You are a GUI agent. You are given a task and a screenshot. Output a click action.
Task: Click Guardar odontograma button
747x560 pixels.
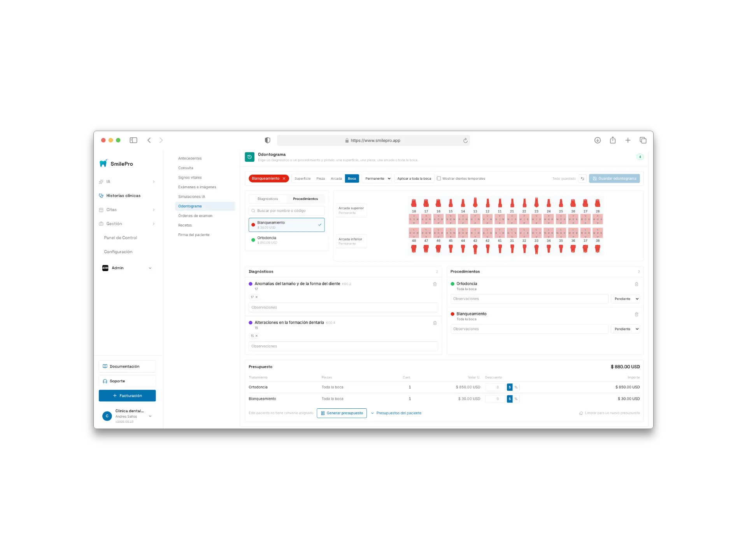[x=614, y=178]
